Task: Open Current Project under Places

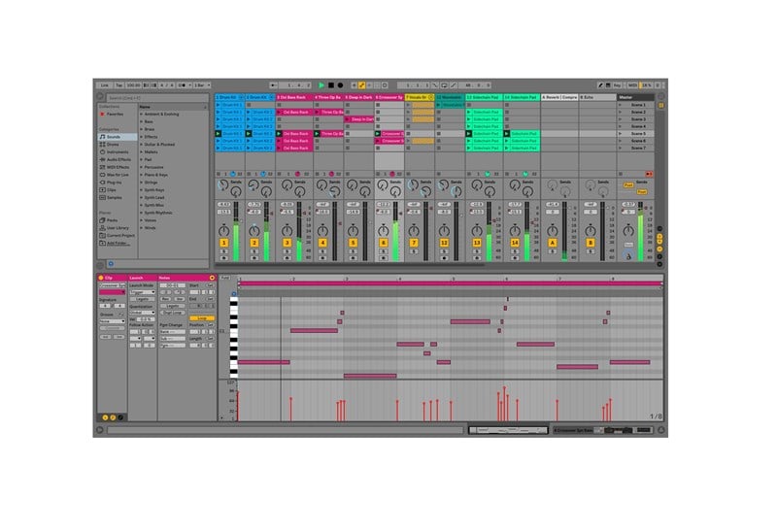Action: (x=119, y=235)
